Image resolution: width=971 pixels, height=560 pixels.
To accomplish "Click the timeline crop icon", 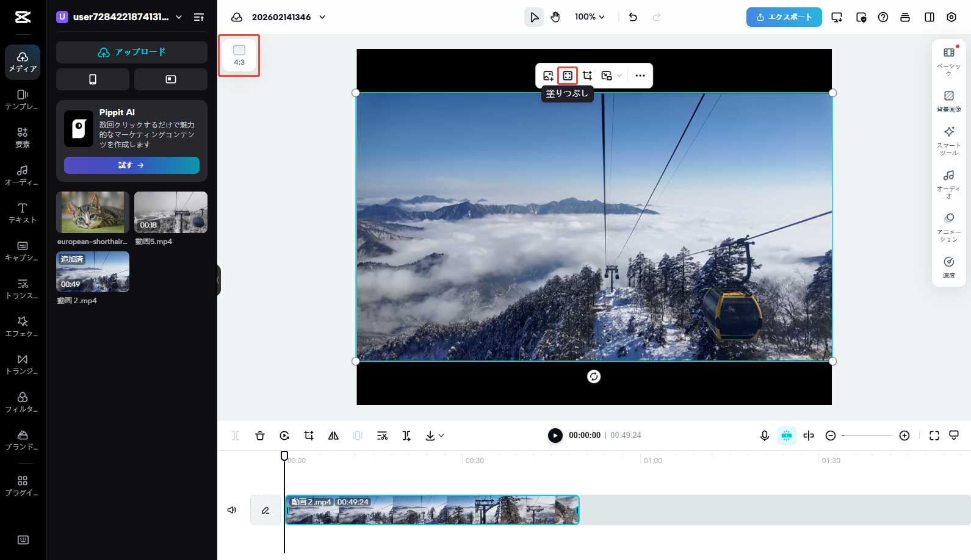I will pos(309,436).
